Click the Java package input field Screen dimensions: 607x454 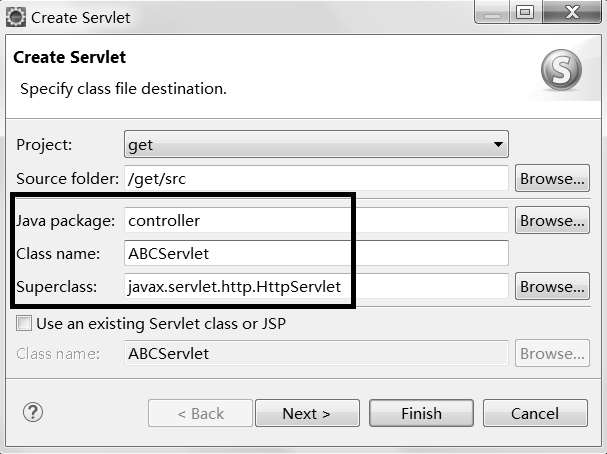coord(315,220)
